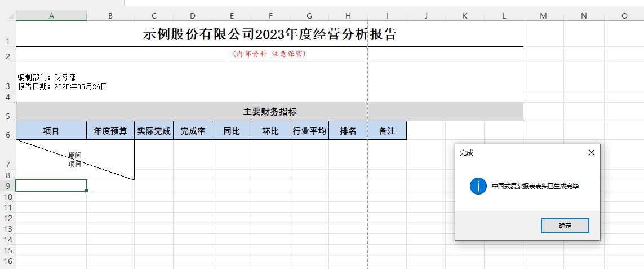
Task: Click the blue information icon in the dialog
Action: tap(478, 186)
